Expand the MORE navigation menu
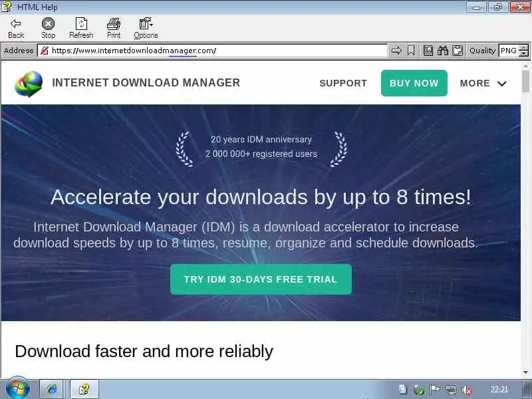This screenshot has width=532, height=399. 483,83
